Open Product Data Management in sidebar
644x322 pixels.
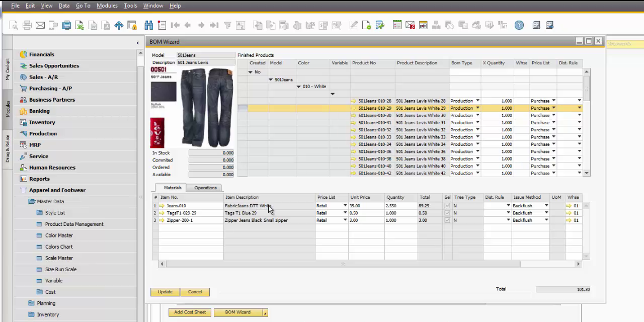(74, 224)
